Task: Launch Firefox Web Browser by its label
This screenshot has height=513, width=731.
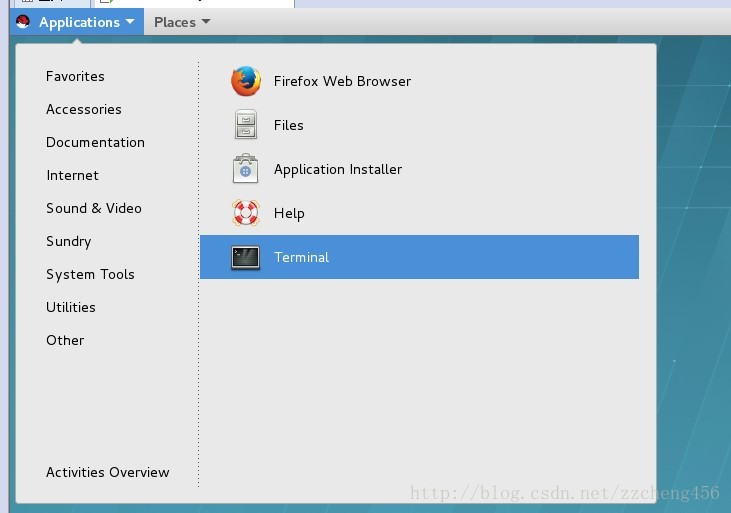Action: point(342,81)
